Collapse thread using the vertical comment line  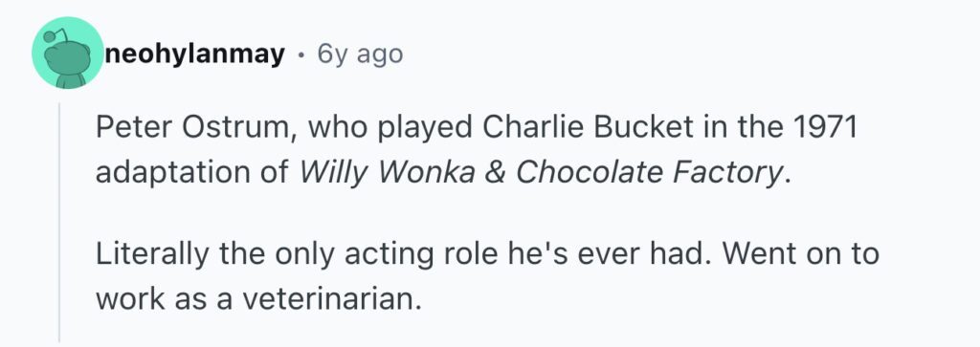tap(59, 222)
